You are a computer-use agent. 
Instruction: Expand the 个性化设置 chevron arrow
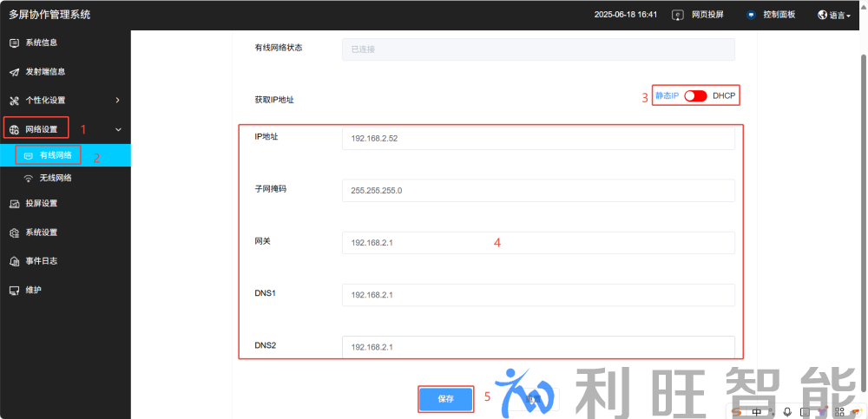117,100
